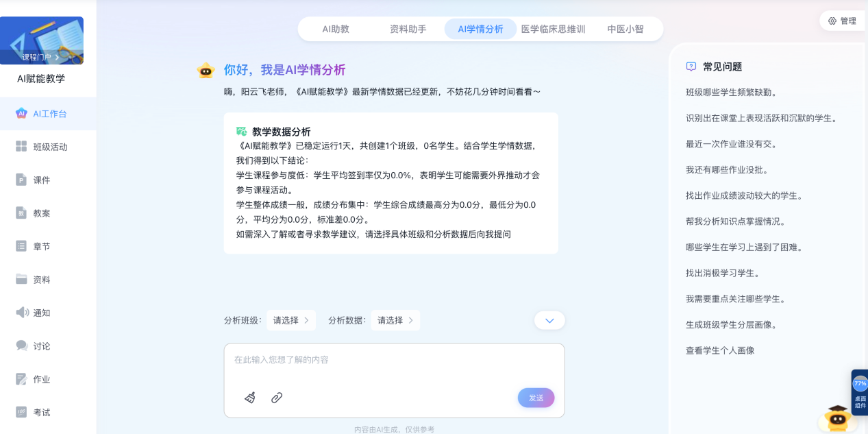Select question 班级哪些学生频繁缺勤
868x434 pixels.
click(x=731, y=92)
